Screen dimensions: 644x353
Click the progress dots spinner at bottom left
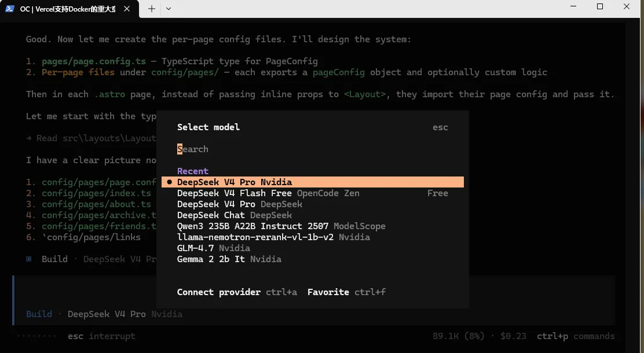36,336
